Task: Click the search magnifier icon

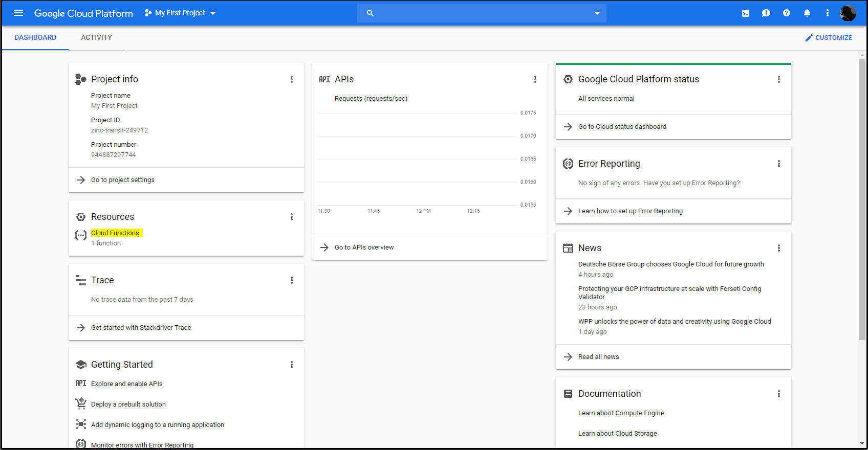Action: click(370, 13)
